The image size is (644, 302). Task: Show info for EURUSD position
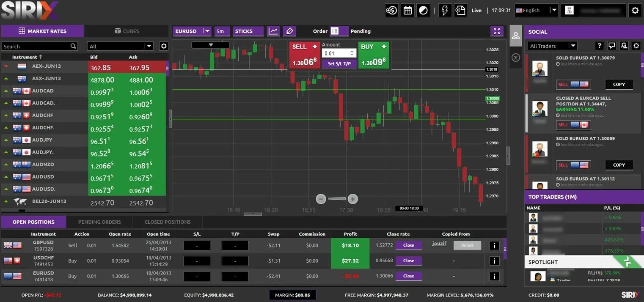(x=494, y=276)
